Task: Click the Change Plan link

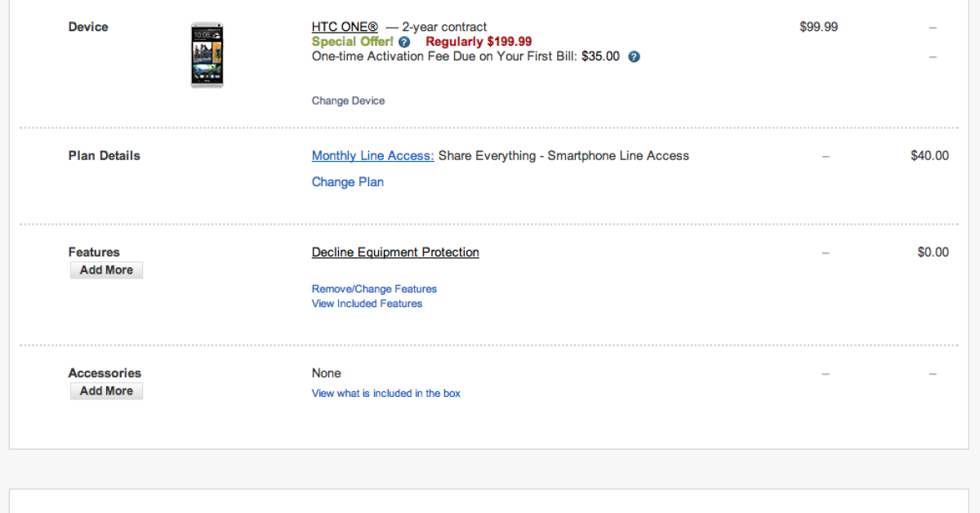Action: click(x=348, y=182)
